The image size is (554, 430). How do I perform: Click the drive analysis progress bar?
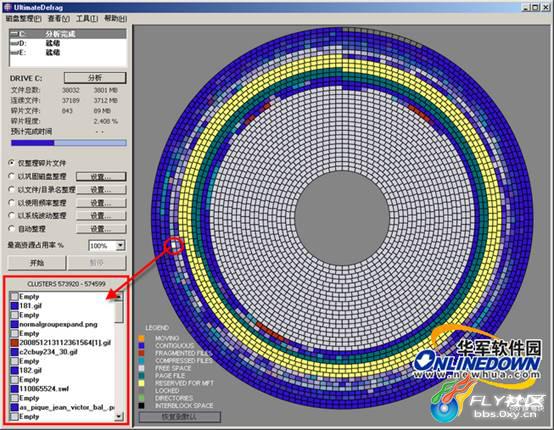[x=69, y=143]
